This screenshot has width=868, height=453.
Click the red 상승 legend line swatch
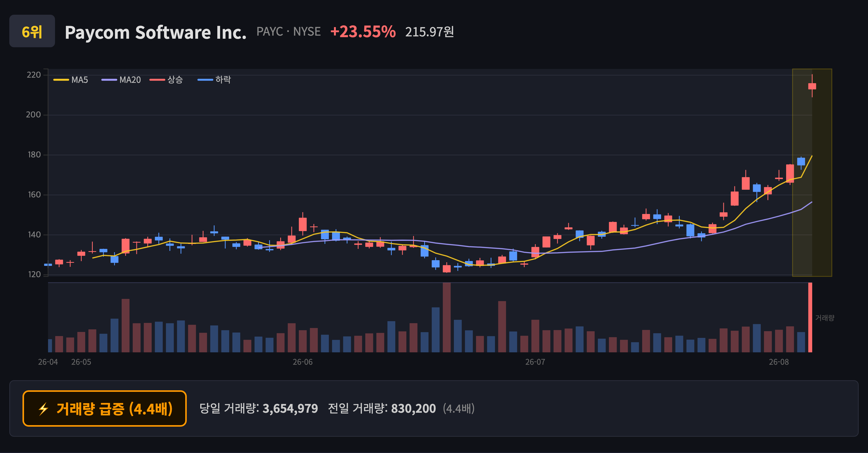pyautogui.click(x=157, y=80)
